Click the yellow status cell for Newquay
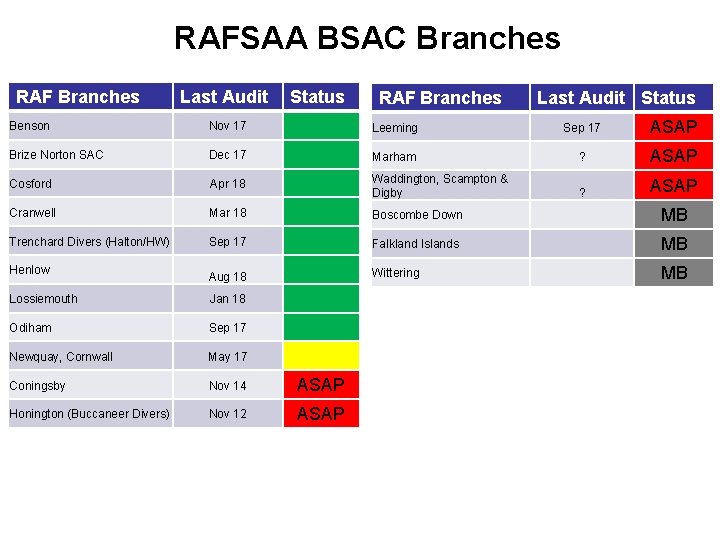Screen dimensions: 720x540 (x=321, y=356)
